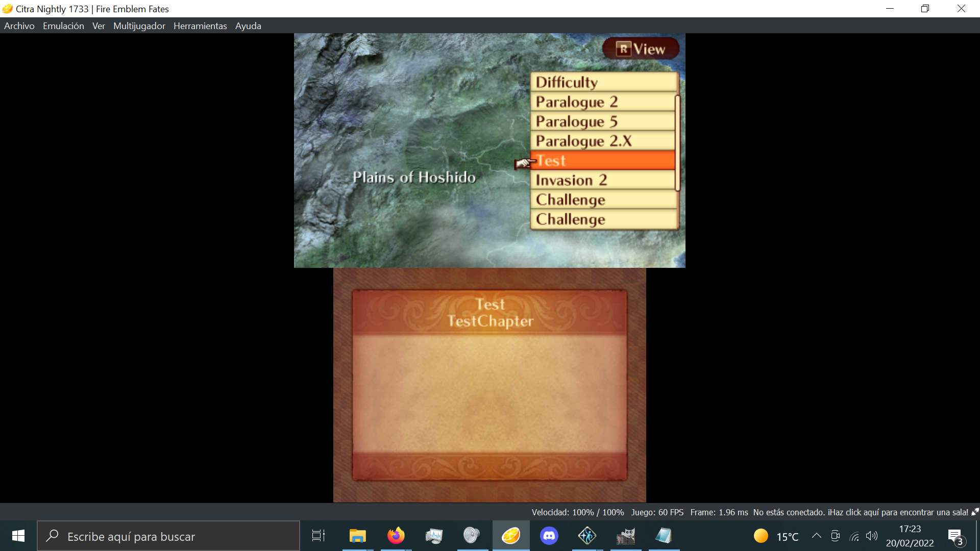
Task: Open the 15°C weather widget
Action: [776, 536]
